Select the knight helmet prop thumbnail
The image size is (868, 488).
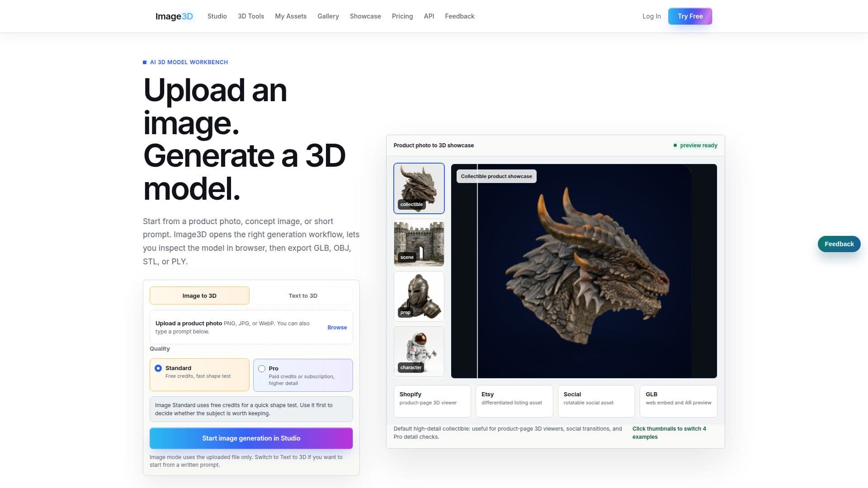point(419,296)
